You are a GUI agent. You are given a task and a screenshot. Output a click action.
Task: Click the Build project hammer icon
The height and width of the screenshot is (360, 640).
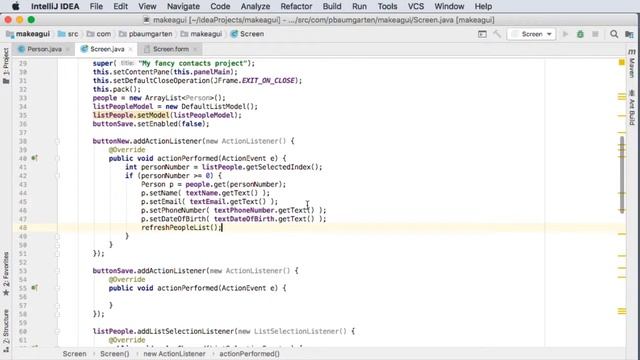497,34
